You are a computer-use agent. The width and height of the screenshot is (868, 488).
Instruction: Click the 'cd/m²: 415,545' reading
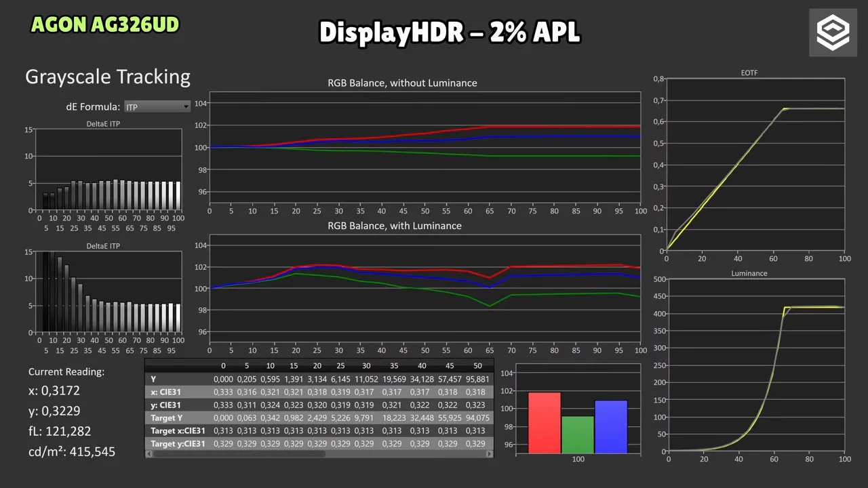tap(72, 451)
